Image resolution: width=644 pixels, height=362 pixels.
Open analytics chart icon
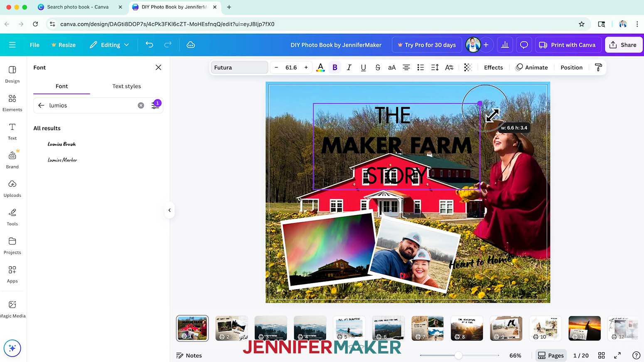[505, 45]
